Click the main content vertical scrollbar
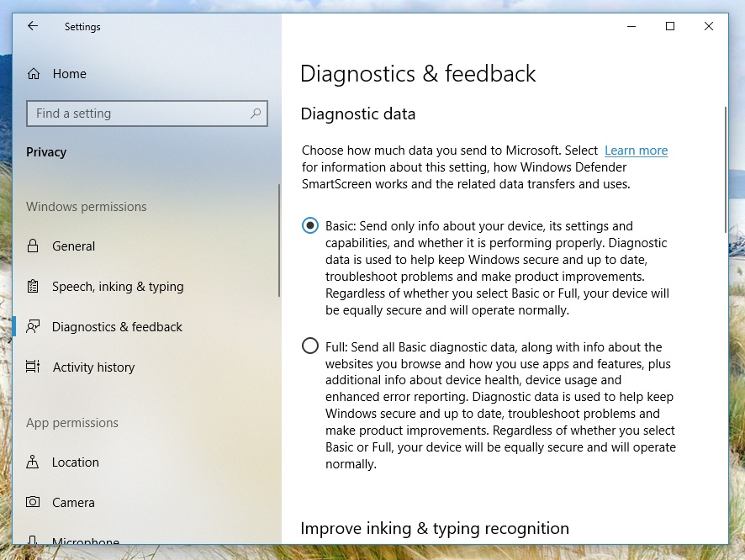745x560 pixels. coord(725,168)
